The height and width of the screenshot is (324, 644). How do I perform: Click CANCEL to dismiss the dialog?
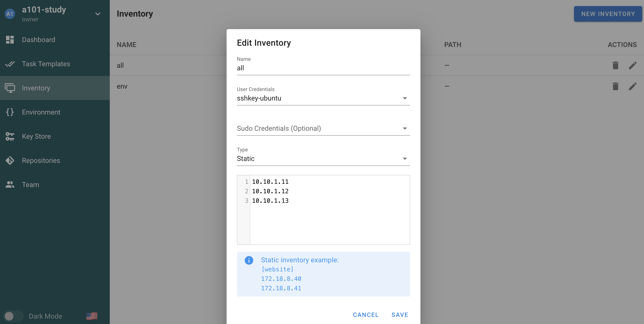click(x=366, y=315)
